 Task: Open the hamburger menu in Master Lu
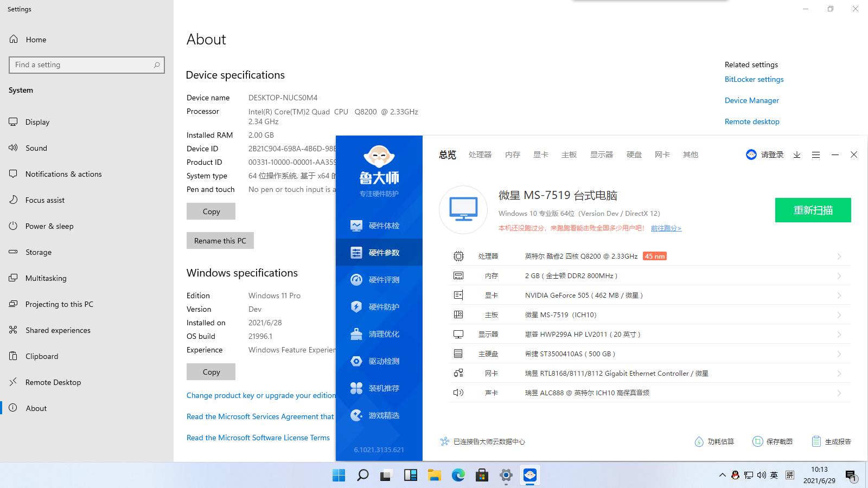pos(816,155)
